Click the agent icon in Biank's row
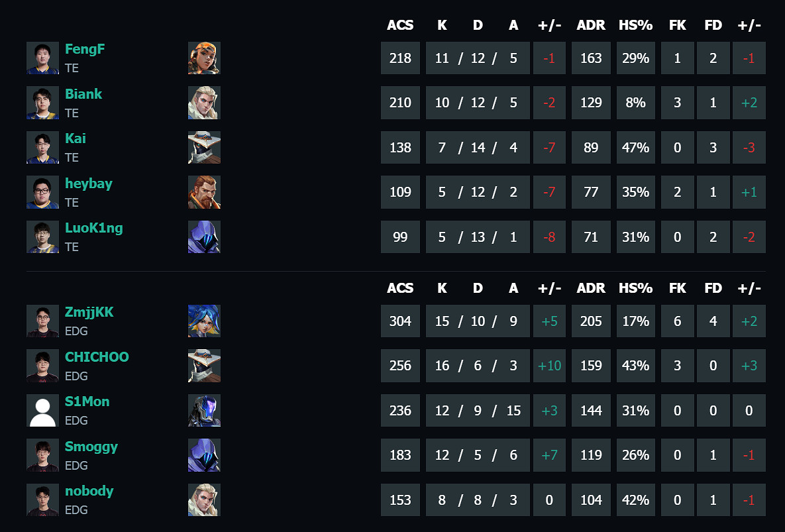The height and width of the screenshot is (532, 785). tap(204, 103)
